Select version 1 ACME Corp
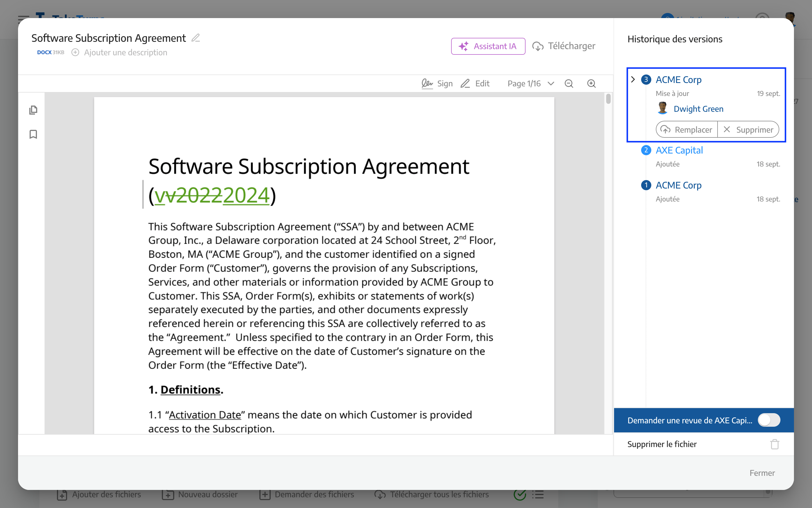Screen dimensions: 812x508 pos(678,185)
